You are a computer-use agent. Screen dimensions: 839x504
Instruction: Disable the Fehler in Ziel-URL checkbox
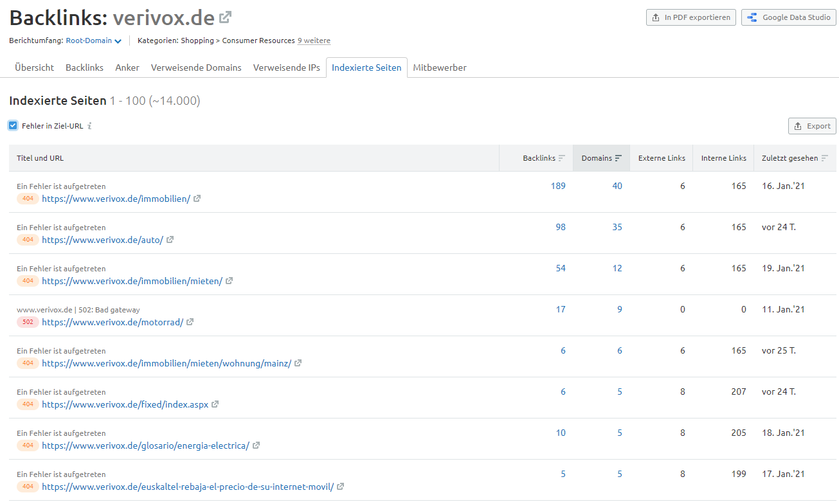click(13, 126)
